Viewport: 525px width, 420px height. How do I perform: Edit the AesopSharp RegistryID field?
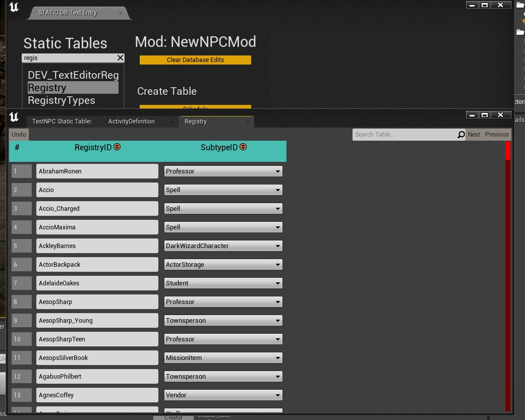(x=97, y=302)
